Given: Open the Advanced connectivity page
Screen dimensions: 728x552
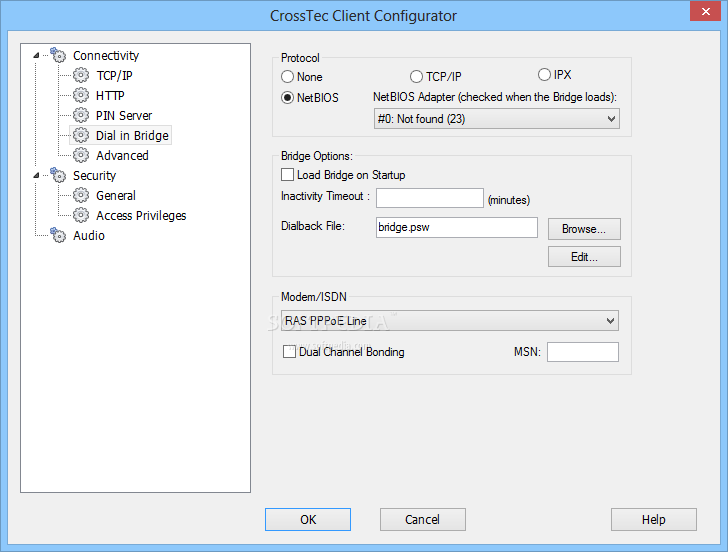Looking at the screenshot, I should [x=122, y=155].
